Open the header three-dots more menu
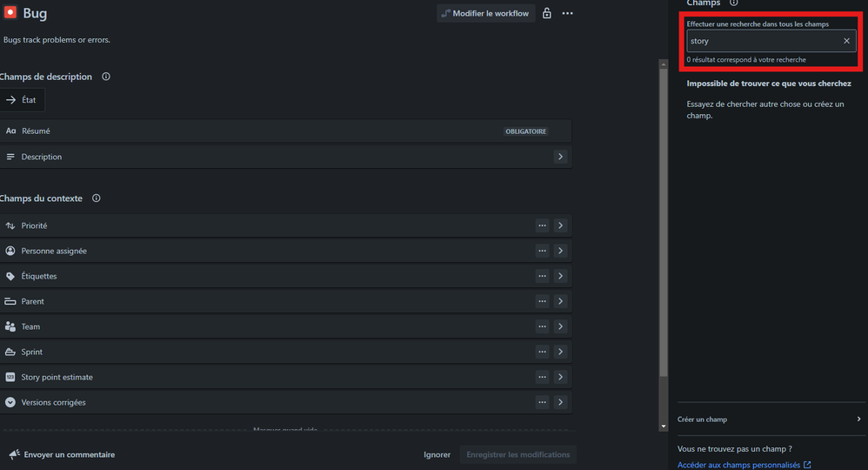 click(x=567, y=13)
